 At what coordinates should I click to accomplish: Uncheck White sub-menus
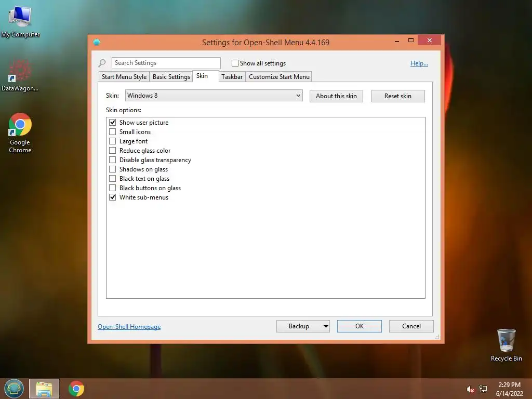tap(113, 197)
